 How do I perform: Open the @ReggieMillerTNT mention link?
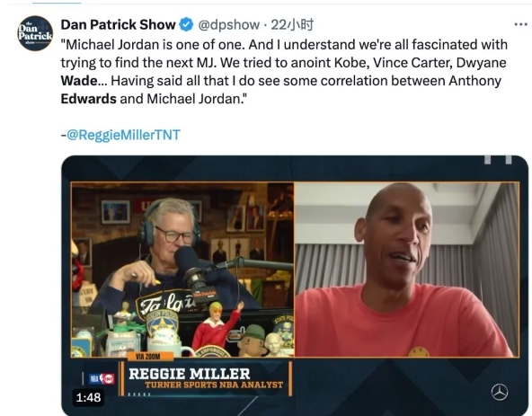point(123,135)
